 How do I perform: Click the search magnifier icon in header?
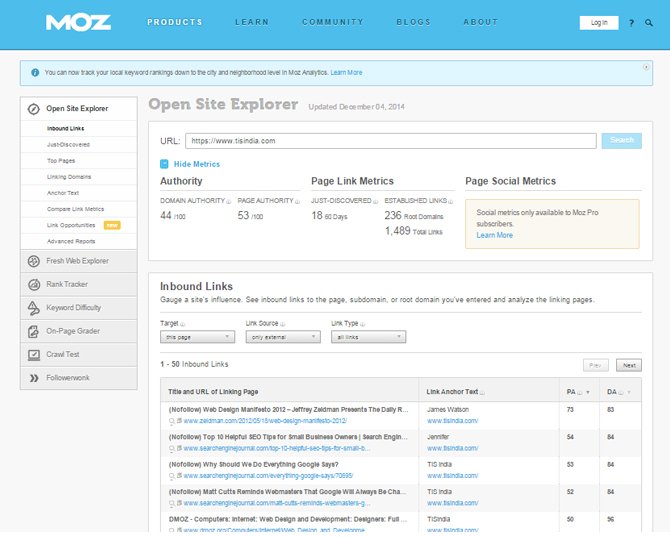click(x=649, y=23)
